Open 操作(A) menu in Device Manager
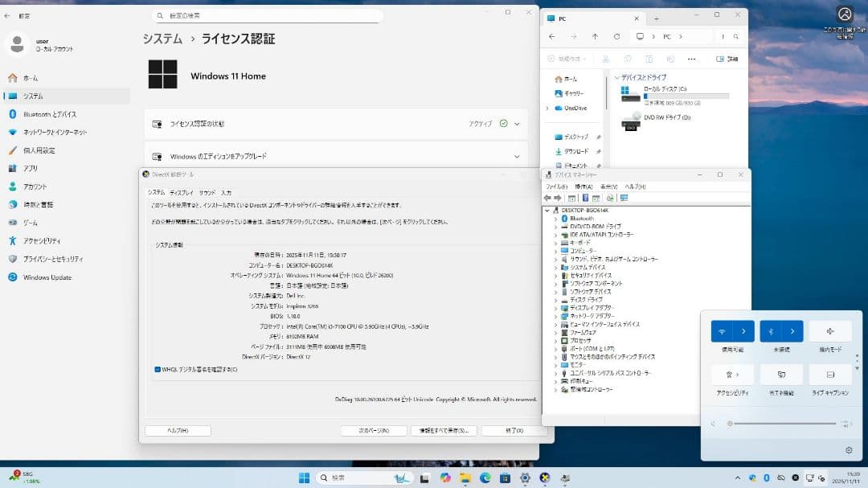 (x=583, y=187)
